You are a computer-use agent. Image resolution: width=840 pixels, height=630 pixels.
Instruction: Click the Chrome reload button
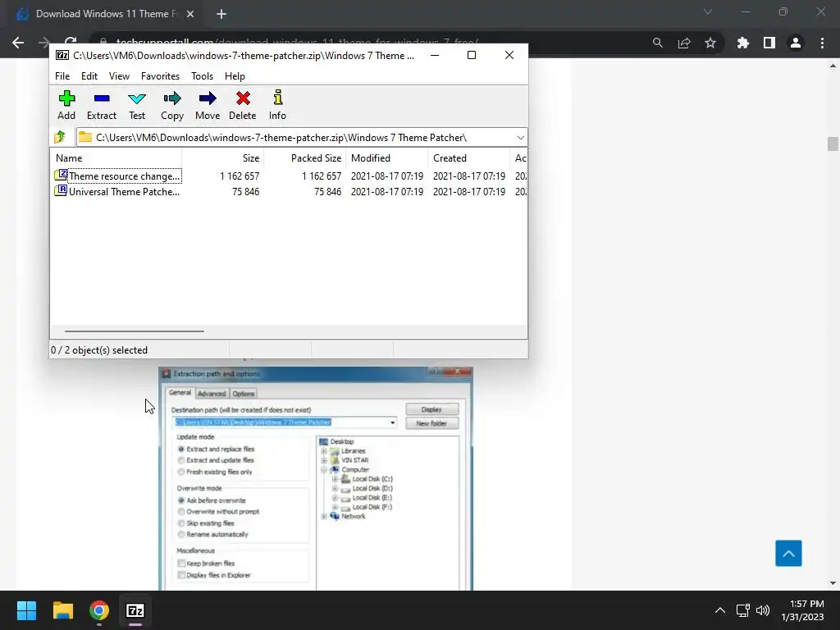[71, 43]
